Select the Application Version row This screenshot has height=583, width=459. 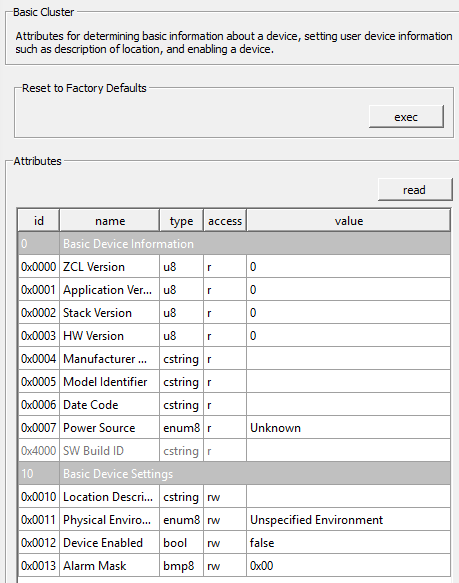click(234, 290)
